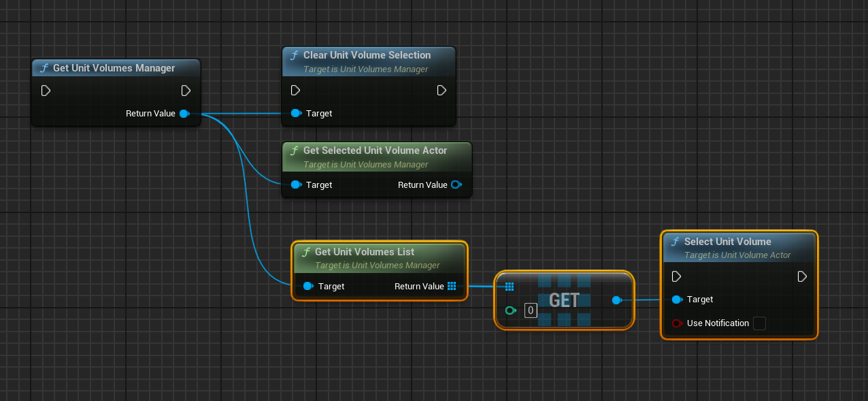Select the Clear Unit Volume Selection node header
Image resolution: width=868 pixels, height=401 pixels.
(x=367, y=55)
